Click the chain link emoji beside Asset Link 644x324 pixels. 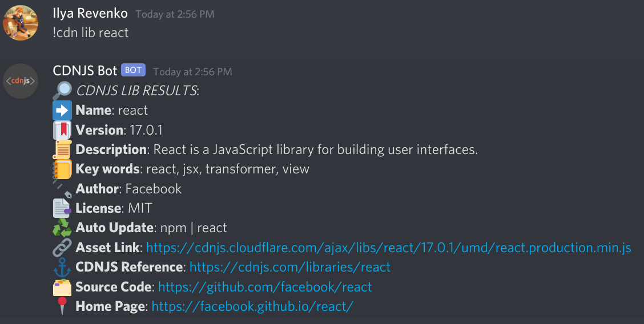(62, 248)
